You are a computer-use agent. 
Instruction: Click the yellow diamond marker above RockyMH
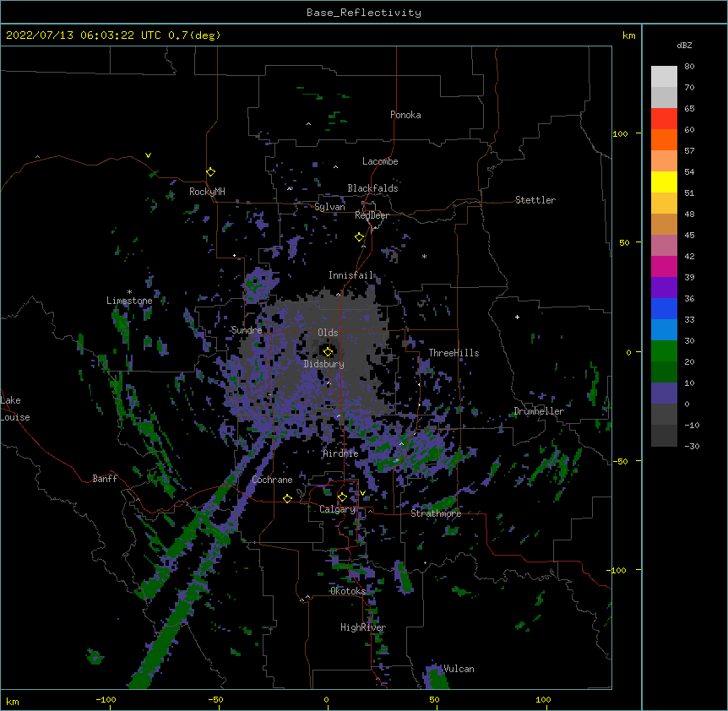pos(211,172)
